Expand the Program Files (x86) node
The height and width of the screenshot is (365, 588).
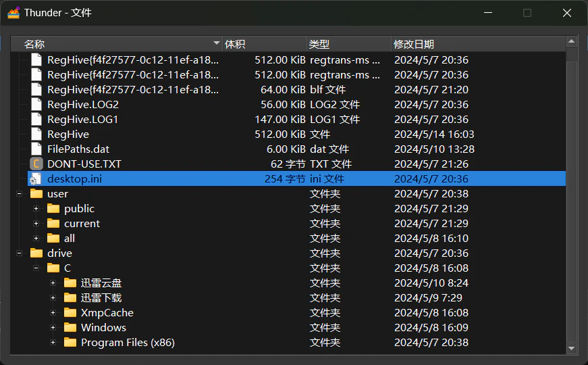click(x=53, y=343)
